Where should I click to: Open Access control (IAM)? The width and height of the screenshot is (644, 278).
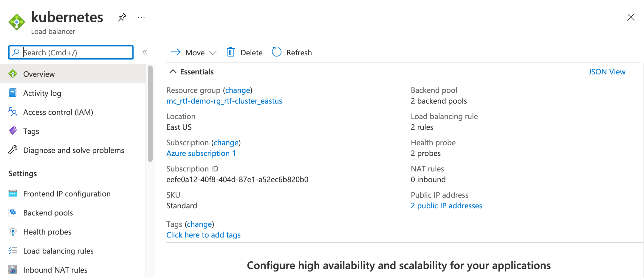point(58,112)
